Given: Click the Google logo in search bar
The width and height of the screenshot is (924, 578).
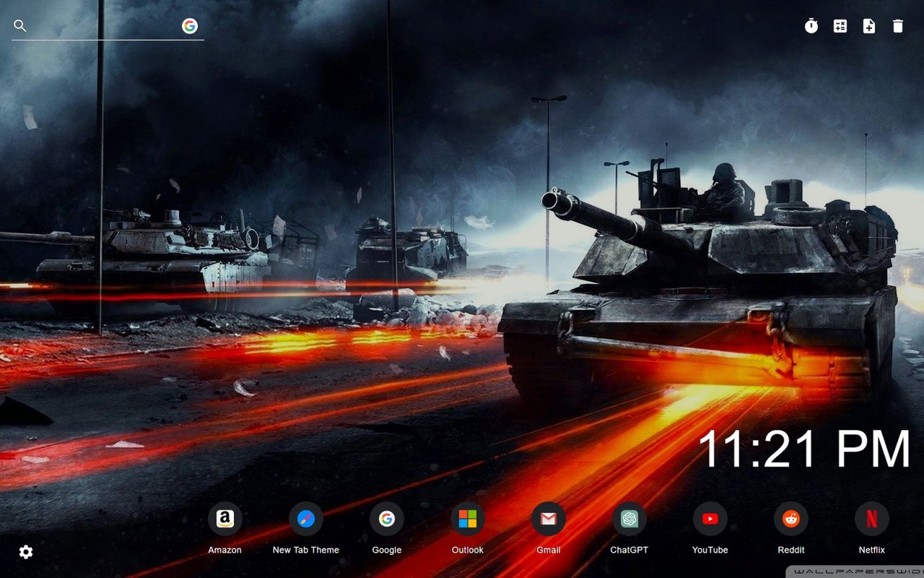Looking at the screenshot, I should [190, 26].
